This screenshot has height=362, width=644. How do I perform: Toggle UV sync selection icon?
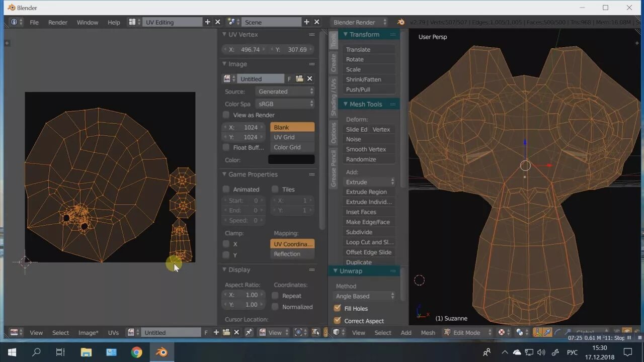[316, 332]
